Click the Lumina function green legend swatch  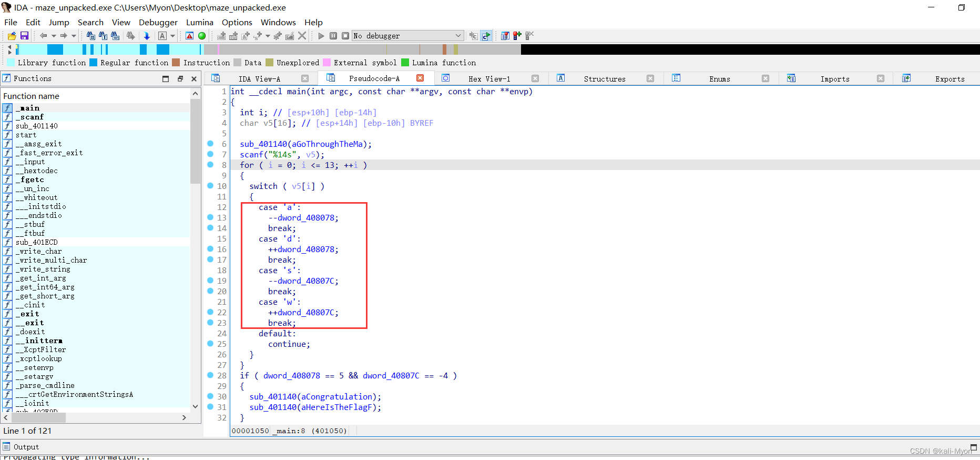coord(405,63)
